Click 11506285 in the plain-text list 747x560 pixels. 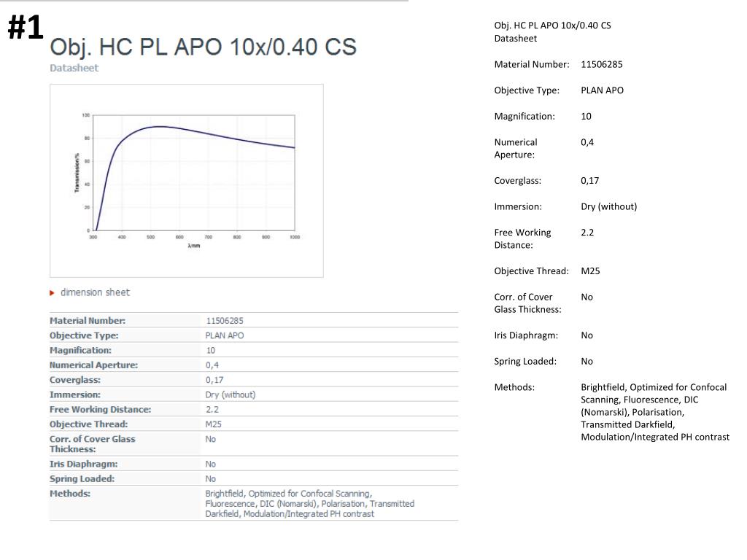pos(602,64)
